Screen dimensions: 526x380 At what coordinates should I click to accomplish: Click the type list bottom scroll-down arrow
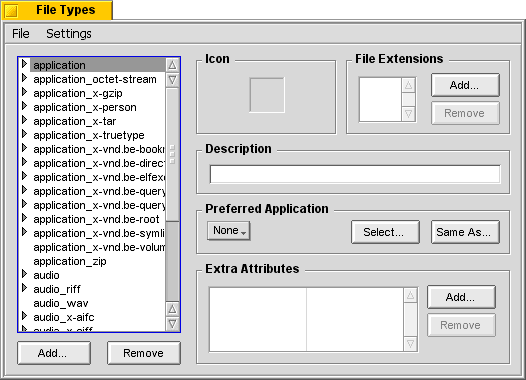[x=172, y=324]
